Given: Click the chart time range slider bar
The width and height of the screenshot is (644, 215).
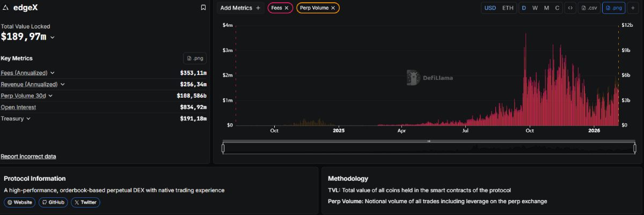Looking at the screenshot, I should tap(428, 148).
